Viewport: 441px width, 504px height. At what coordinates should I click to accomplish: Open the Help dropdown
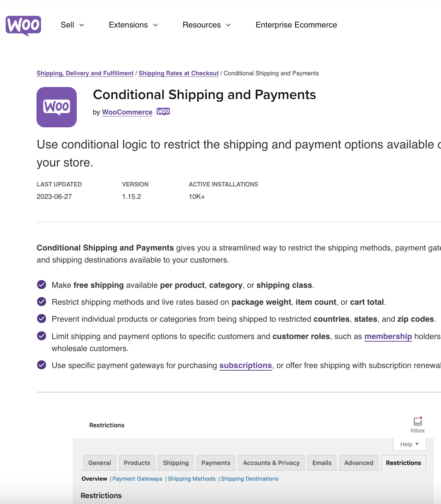(409, 444)
